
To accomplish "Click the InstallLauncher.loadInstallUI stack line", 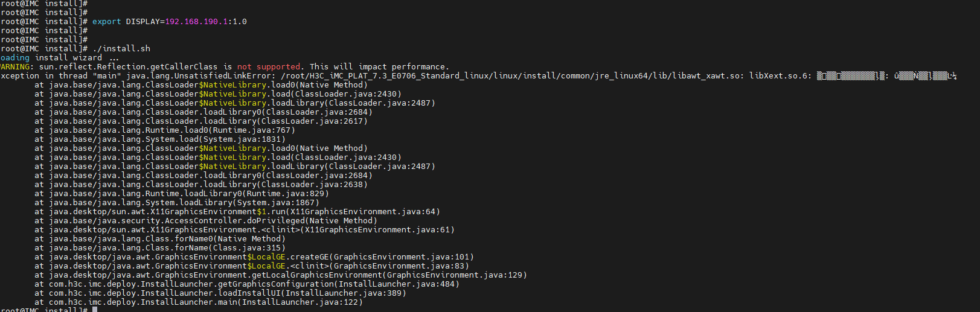I will [228, 293].
